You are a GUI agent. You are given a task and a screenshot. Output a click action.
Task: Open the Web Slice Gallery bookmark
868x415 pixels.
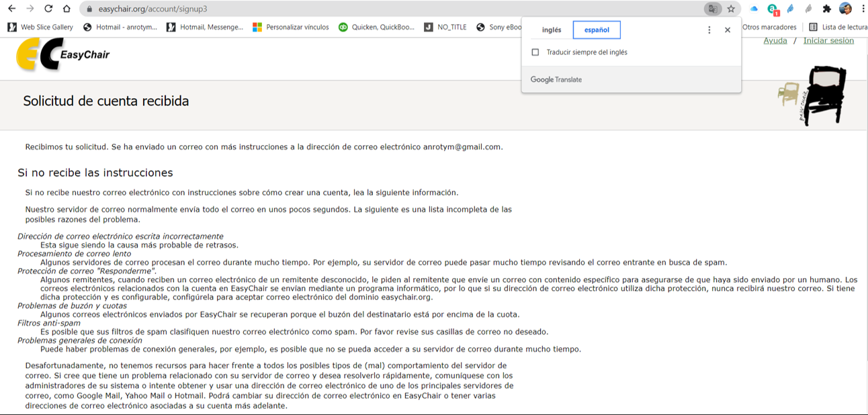tap(40, 27)
